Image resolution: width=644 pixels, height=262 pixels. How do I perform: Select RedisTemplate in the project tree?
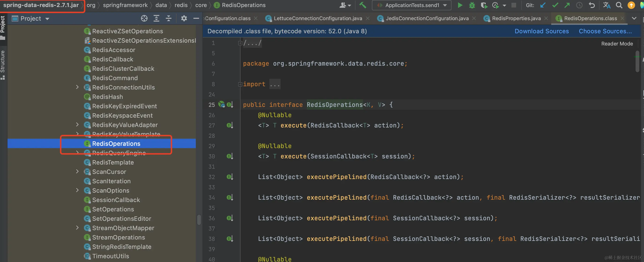point(113,162)
